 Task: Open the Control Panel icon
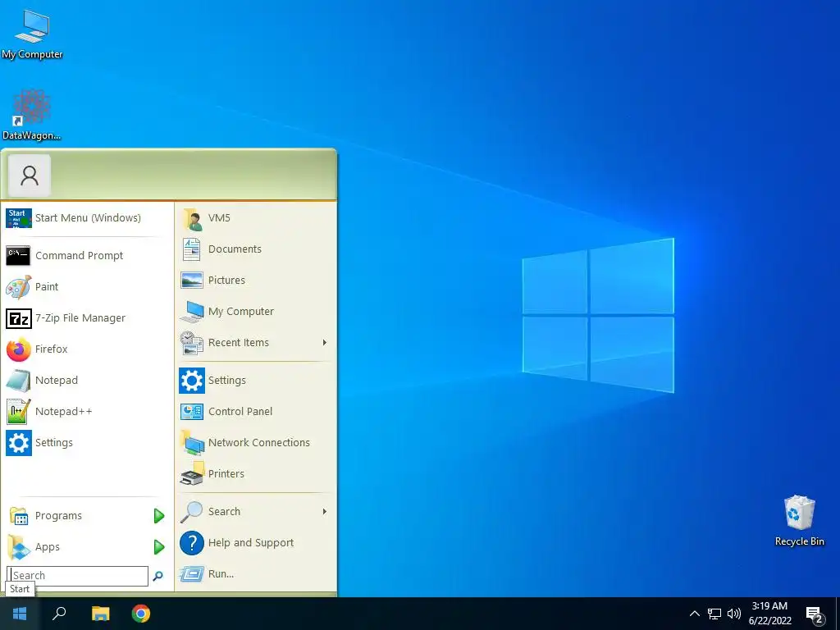[192, 412]
